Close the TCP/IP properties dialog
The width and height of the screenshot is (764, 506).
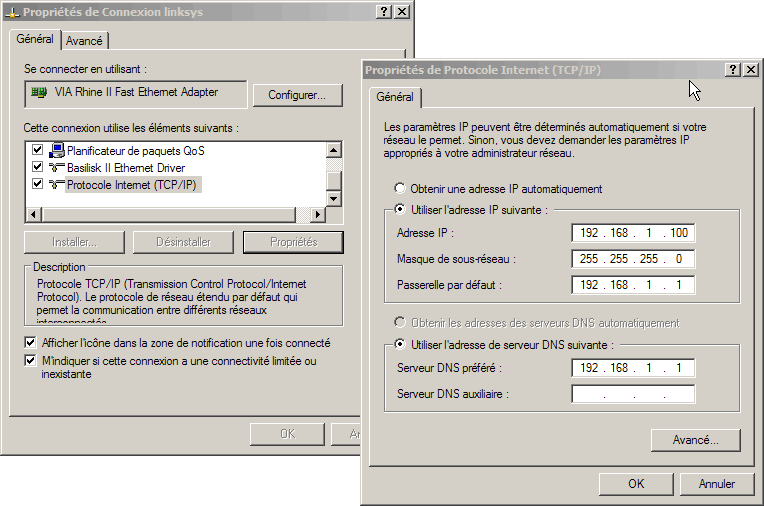(750, 70)
